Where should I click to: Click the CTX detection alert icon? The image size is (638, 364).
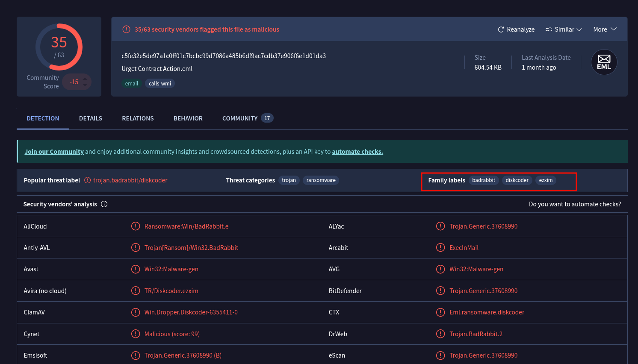pyautogui.click(x=440, y=312)
